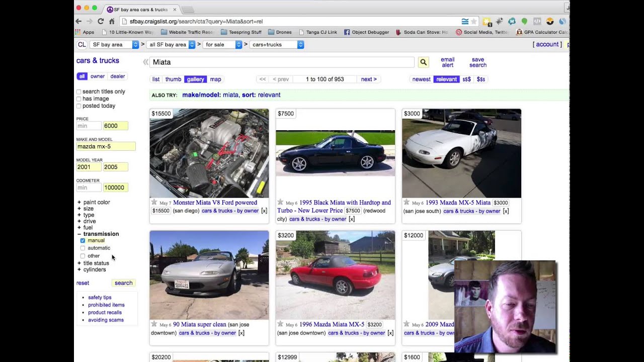
Task: Switch to thumb view
Action: pyautogui.click(x=173, y=79)
